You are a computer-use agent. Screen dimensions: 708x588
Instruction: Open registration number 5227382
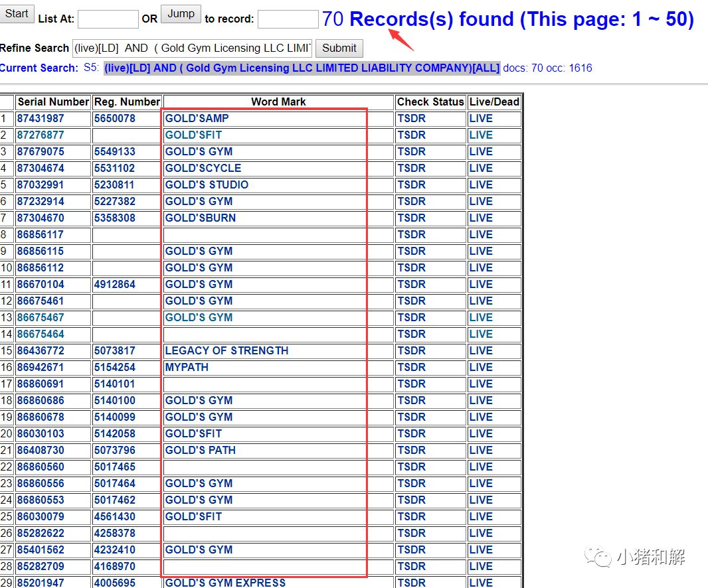pyautogui.click(x=115, y=202)
